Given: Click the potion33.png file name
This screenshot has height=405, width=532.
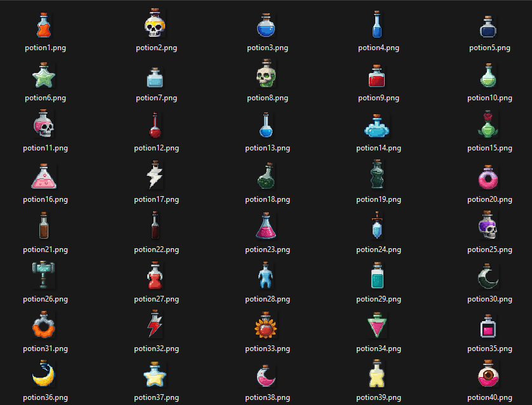Looking at the screenshot, I should 267,349.
